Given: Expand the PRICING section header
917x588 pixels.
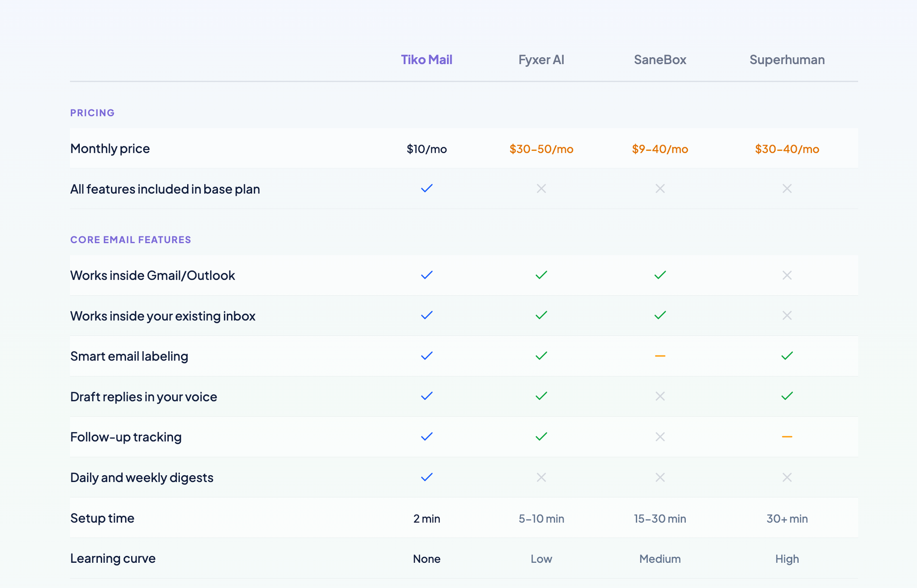Looking at the screenshot, I should tap(92, 112).
